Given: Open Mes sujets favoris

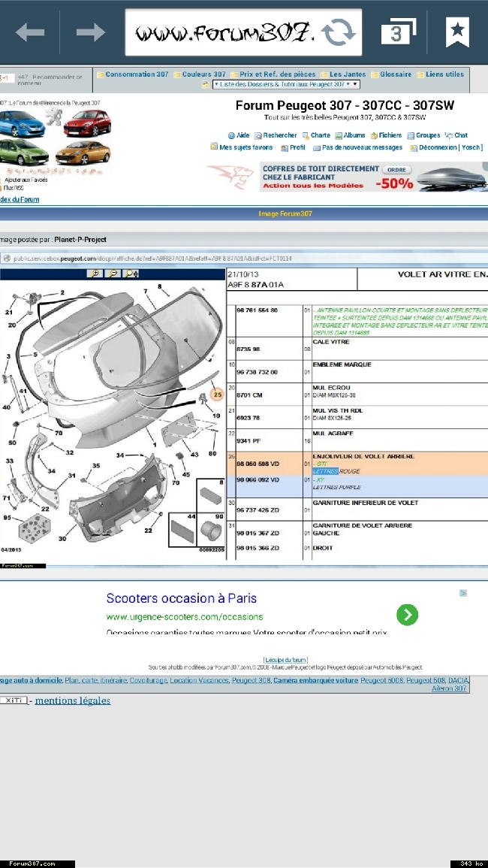Looking at the screenshot, I should tap(242, 148).
